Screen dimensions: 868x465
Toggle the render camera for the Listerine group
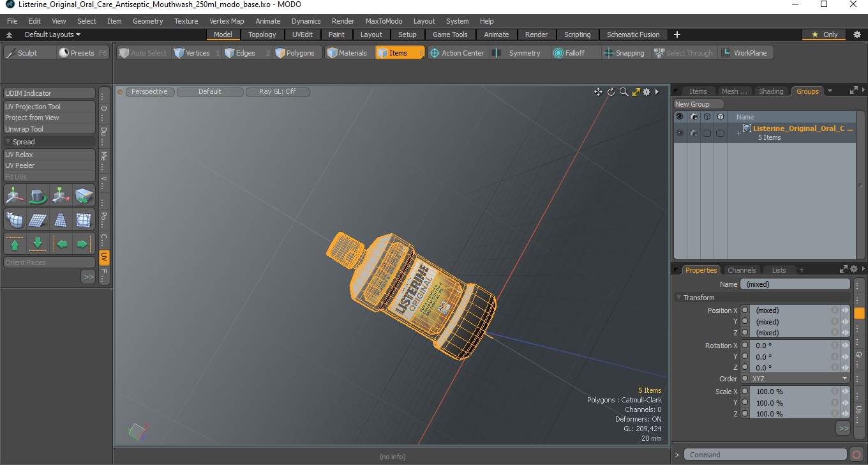pyautogui.click(x=694, y=133)
